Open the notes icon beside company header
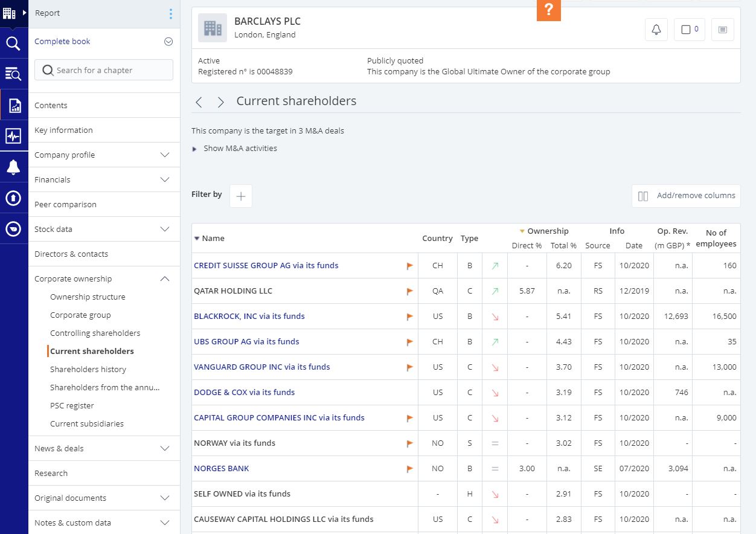This screenshot has width=756, height=534. point(722,30)
